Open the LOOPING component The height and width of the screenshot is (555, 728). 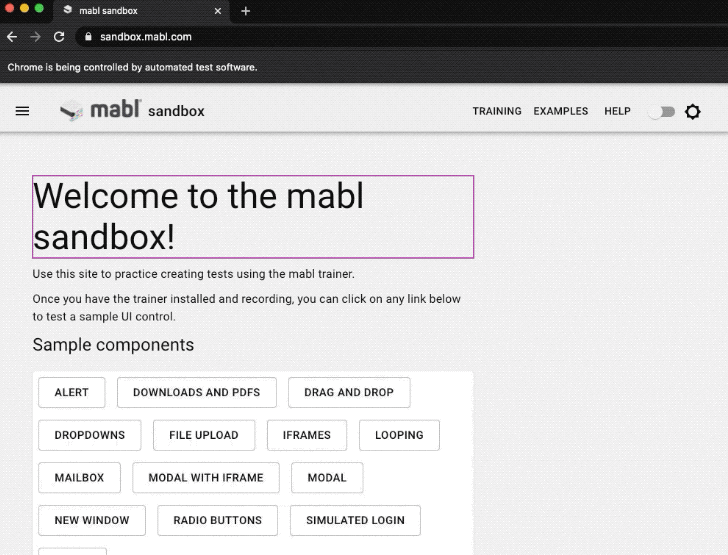[x=399, y=435]
